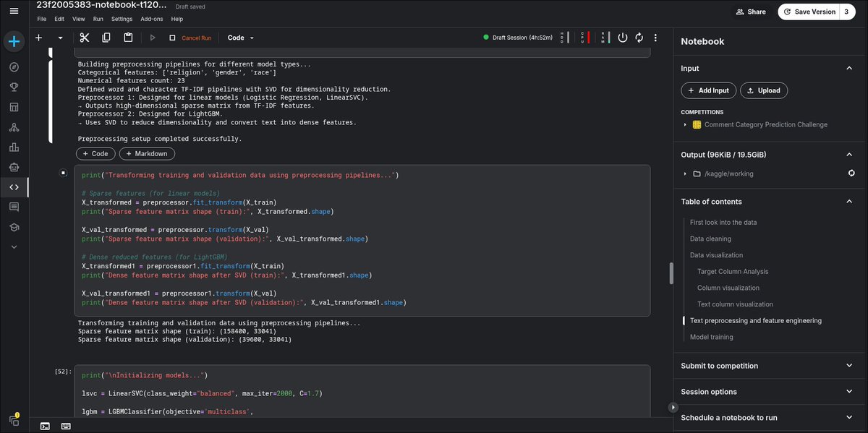The width and height of the screenshot is (868, 433).
Task: Open Learn graduation cap icon
Action: 14,227
